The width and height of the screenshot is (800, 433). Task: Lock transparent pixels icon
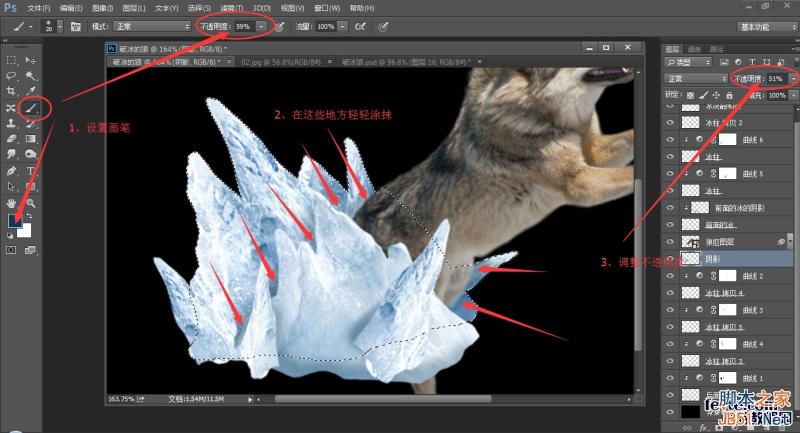click(x=690, y=95)
